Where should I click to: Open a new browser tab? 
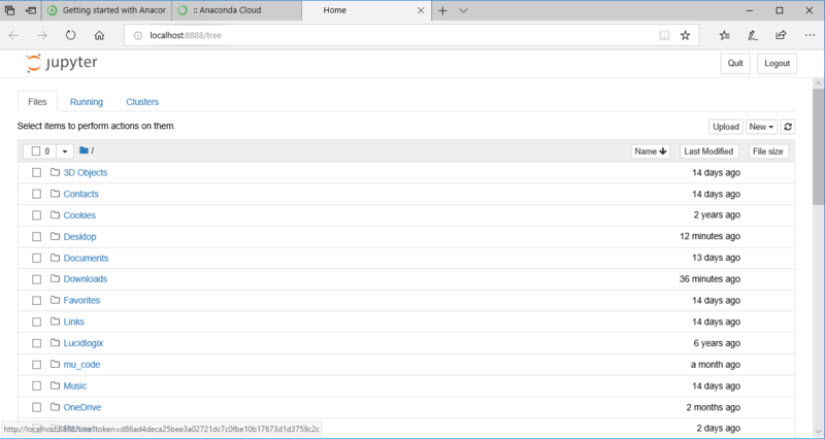442,10
